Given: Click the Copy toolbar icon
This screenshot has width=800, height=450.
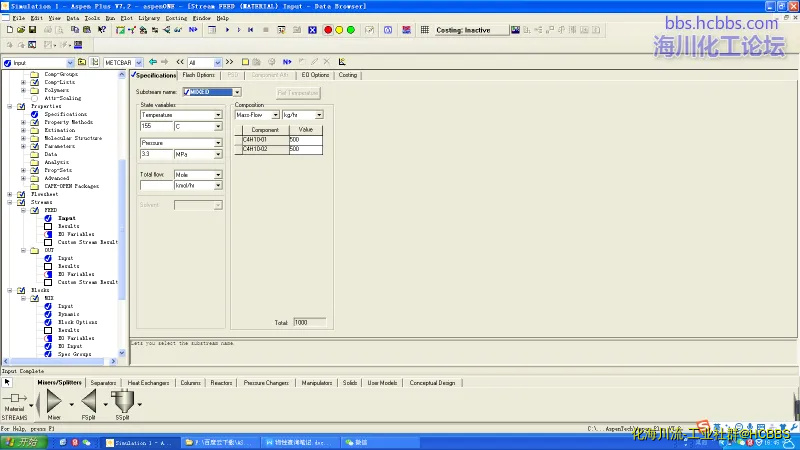Looking at the screenshot, I should [x=75, y=30].
